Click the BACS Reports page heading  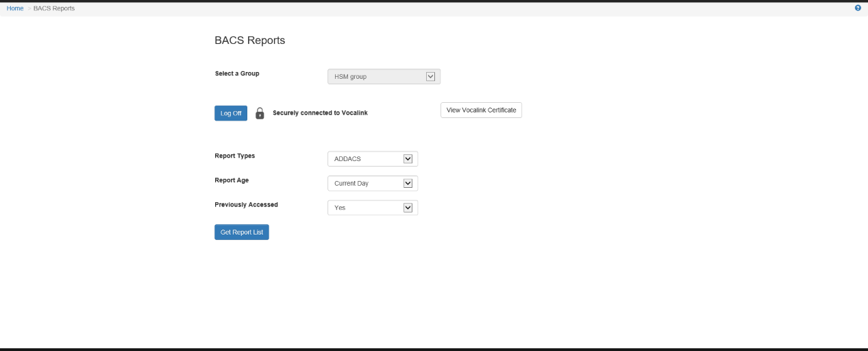(x=249, y=40)
